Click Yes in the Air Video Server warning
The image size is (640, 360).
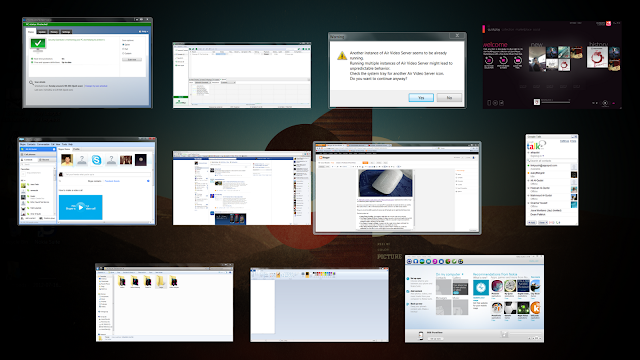(421, 98)
